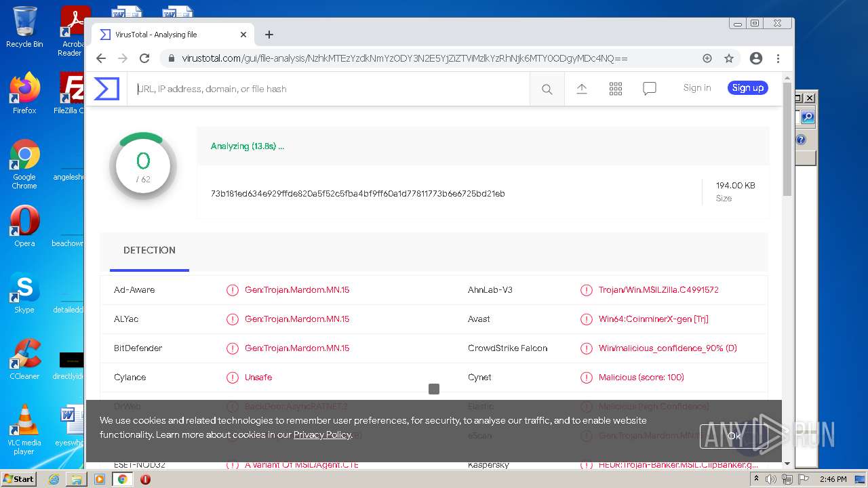Viewport: 868px width, 488px height.
Task: Click the Windows Start button
Action: (x=19, y=479)
